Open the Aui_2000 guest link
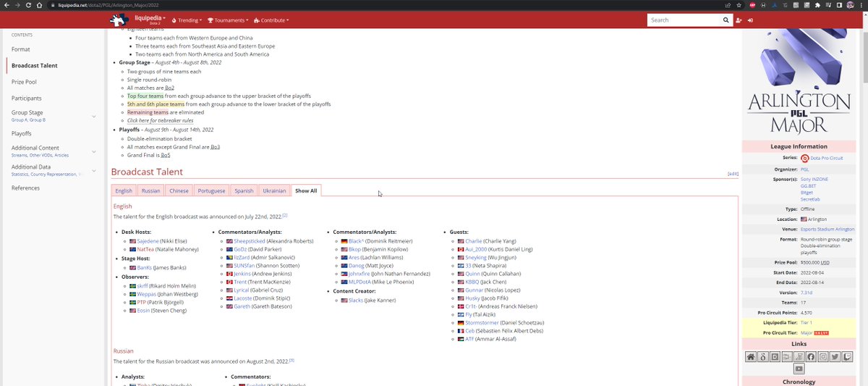 pos(477,248)
